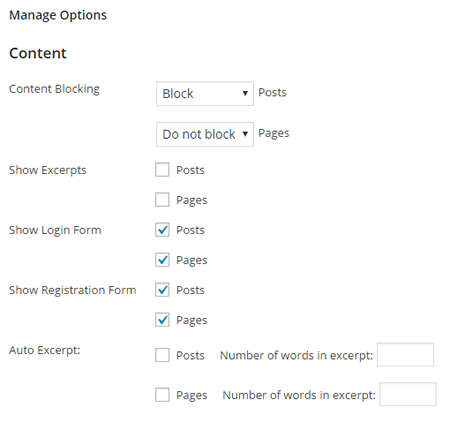Uncheck Show Login Form for Pages
This screenshot has height=423, width=450.
coord(162,260)
